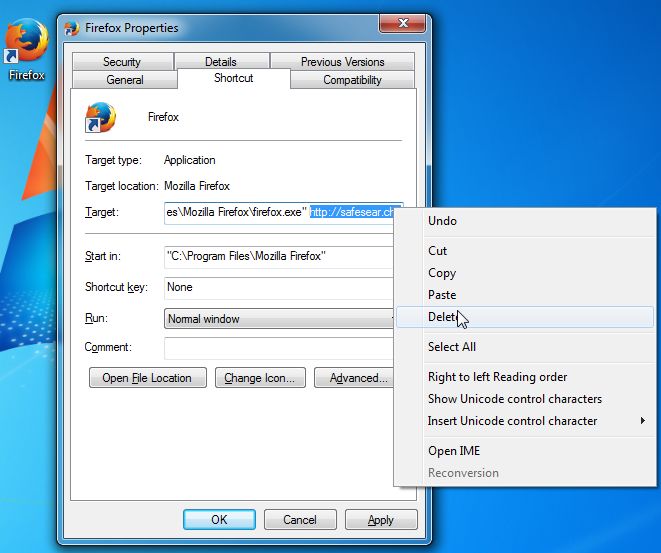Click the Advanced button
This screenshot has width=661, height=553.
pyautogui.click(x=354, y=378)
